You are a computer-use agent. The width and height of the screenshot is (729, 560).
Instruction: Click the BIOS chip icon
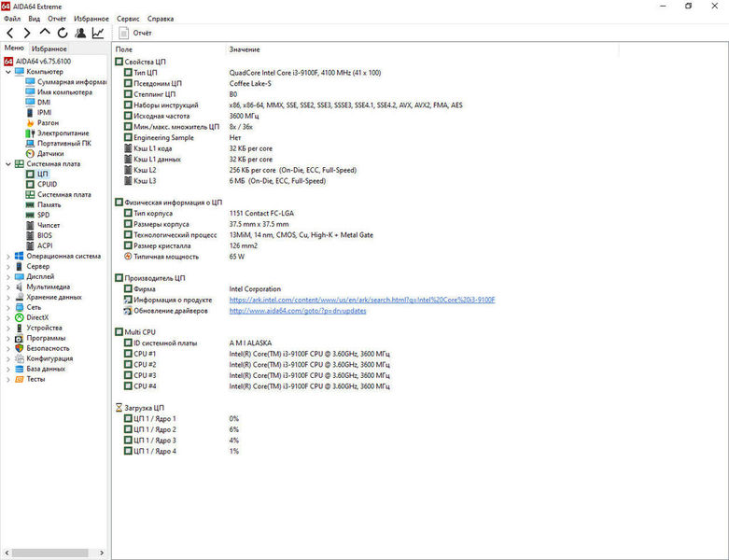(30, 235)
